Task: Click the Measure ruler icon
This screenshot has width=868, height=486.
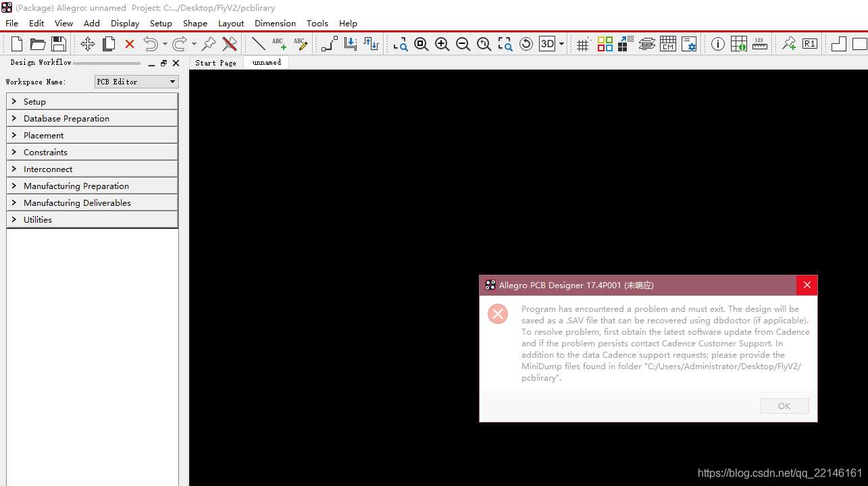Action: (760, 44)
